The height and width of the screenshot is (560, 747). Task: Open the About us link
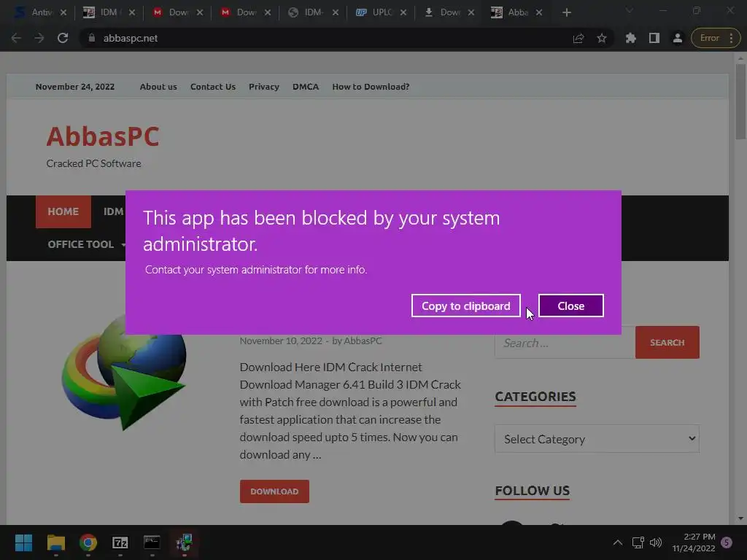click(158, 87)
